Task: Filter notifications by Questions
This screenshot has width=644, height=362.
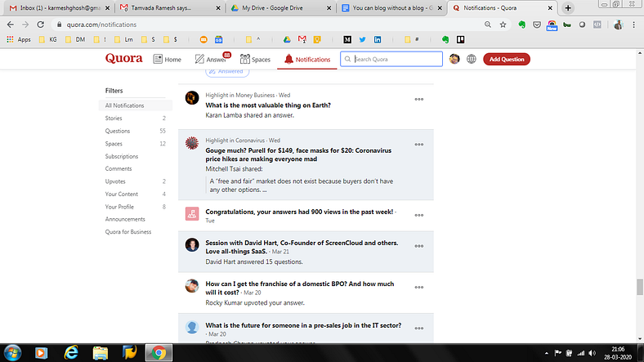Action: point(136,131)
